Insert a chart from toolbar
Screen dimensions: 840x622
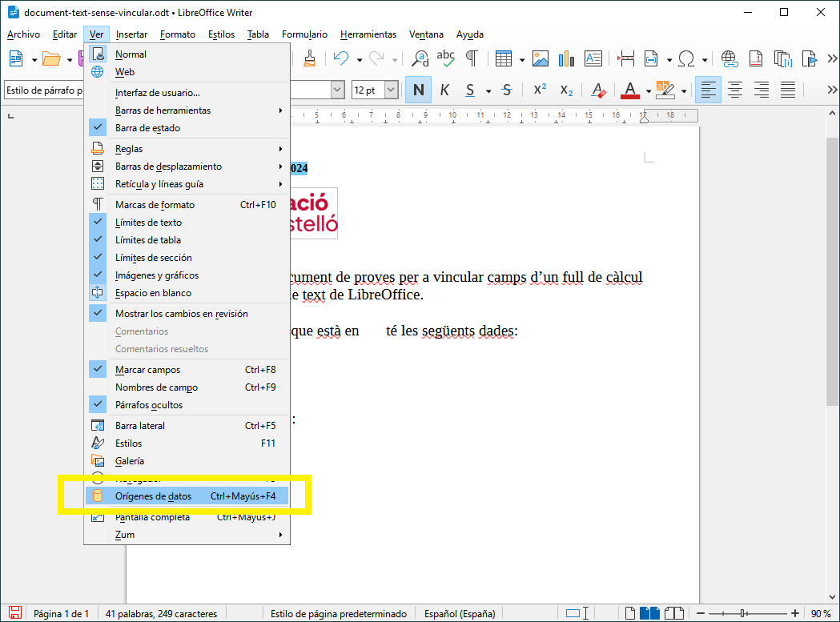[566, 58]
